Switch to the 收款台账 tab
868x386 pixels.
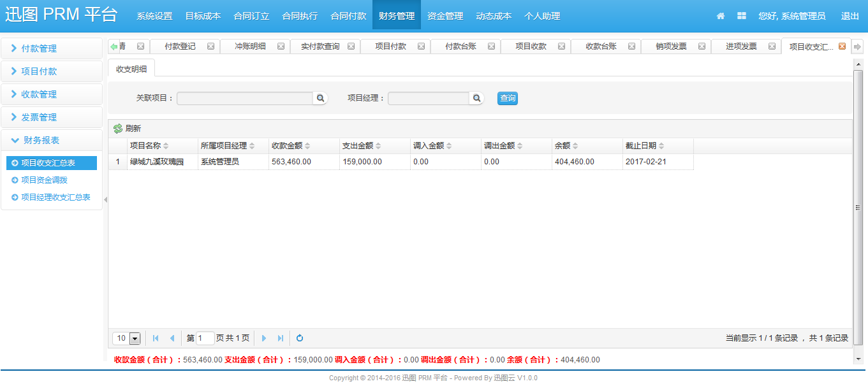click(x=601, y=46)
